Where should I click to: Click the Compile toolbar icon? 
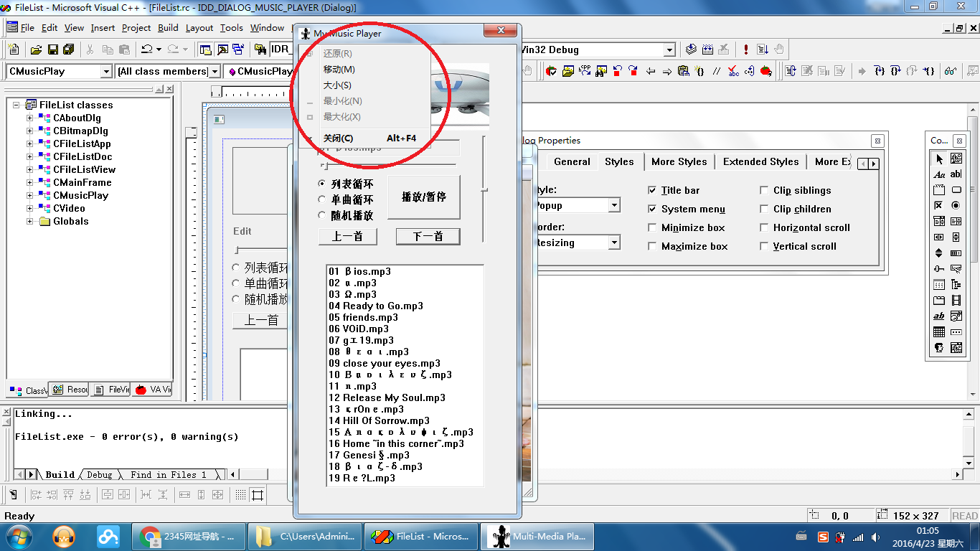tap(692, 50)
